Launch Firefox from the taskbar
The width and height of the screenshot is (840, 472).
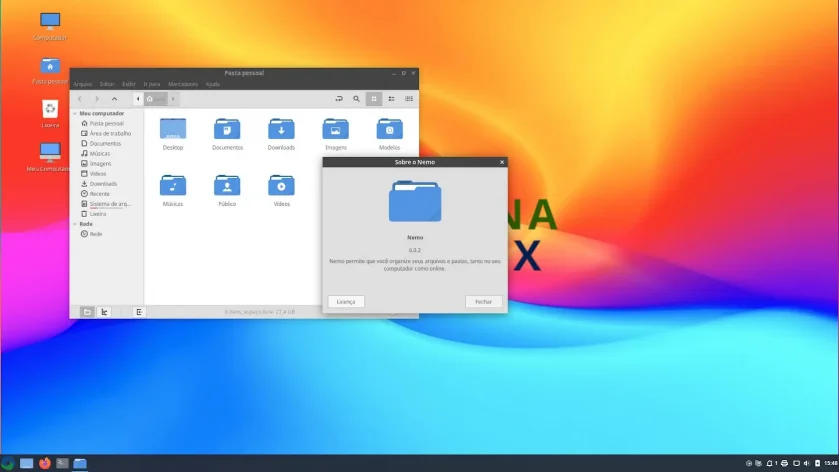[x=44, y=463]
